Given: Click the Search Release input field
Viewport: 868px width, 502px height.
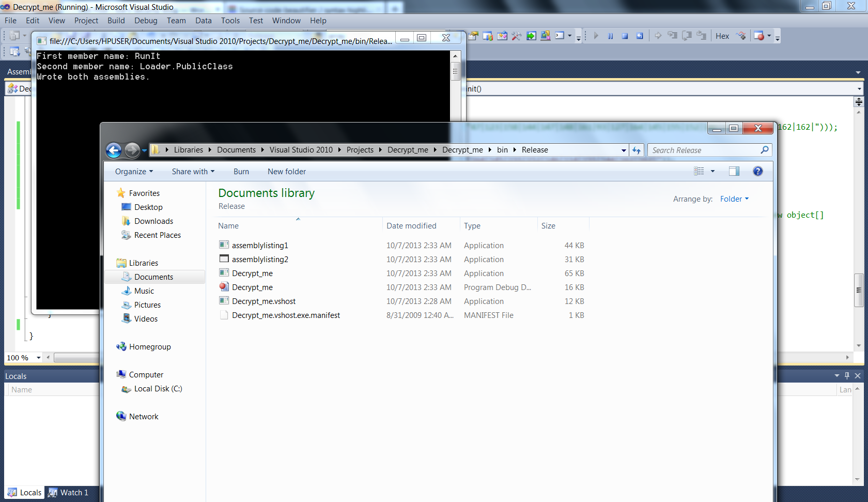Looking at the screenshot, I should click(709, 150).
